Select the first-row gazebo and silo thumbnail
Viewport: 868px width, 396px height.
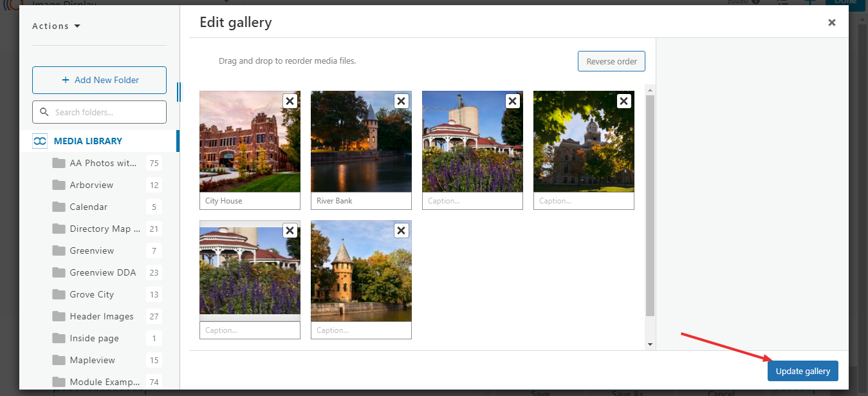point(472,142)
